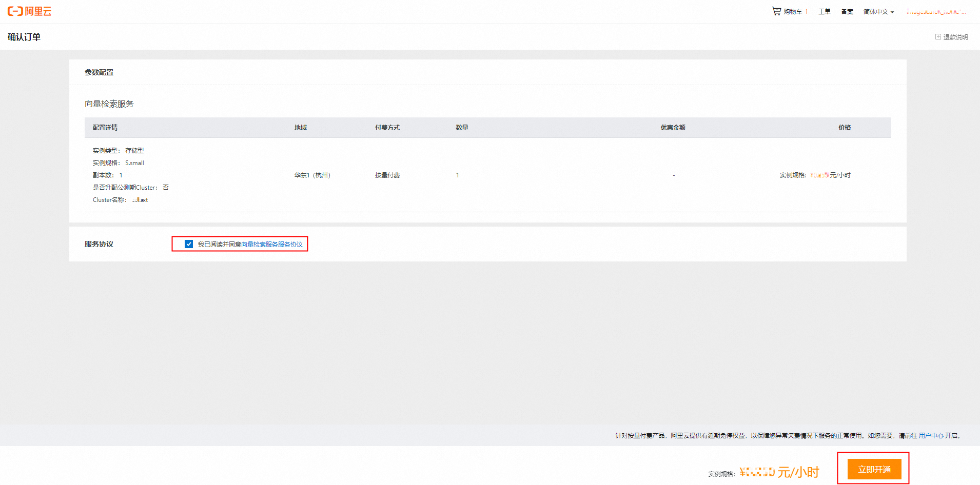Open the shopping cart icon
Screen dimensions: 980x485
click(x=776, y=11)
